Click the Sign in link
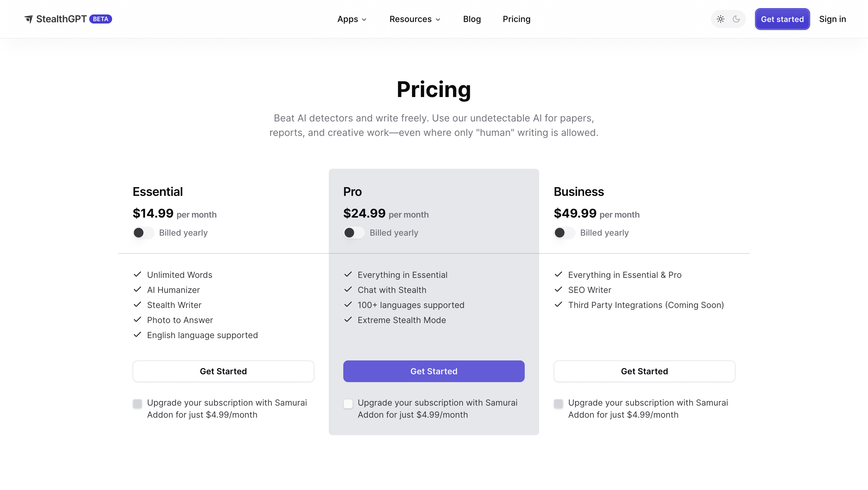The height and width of the screenshot is (490, 868). click(x=832, y=19)
